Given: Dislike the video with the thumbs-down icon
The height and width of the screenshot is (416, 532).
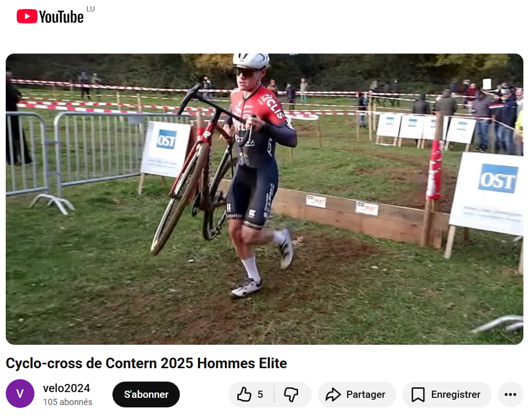Looking at the screenshot, I should pyautogui.click(x=291, y=394).
